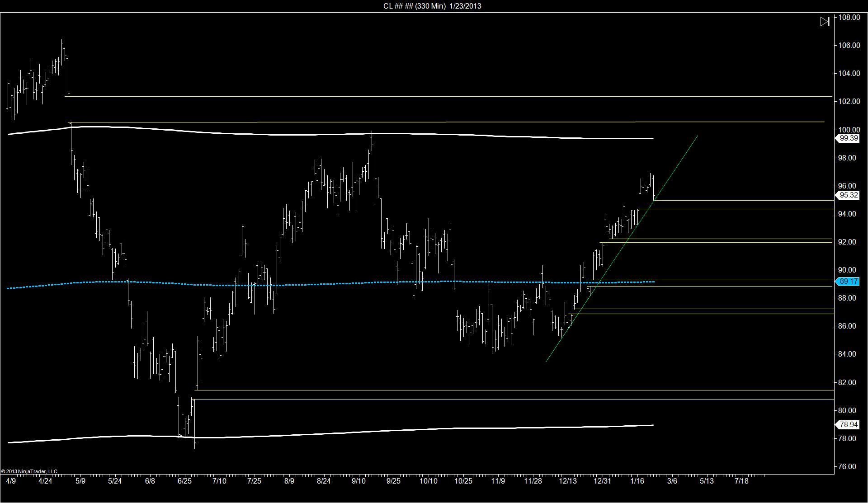Screen dimensions: 868x503
Task: Click the 1/16 date label
Action: [637, 481]
